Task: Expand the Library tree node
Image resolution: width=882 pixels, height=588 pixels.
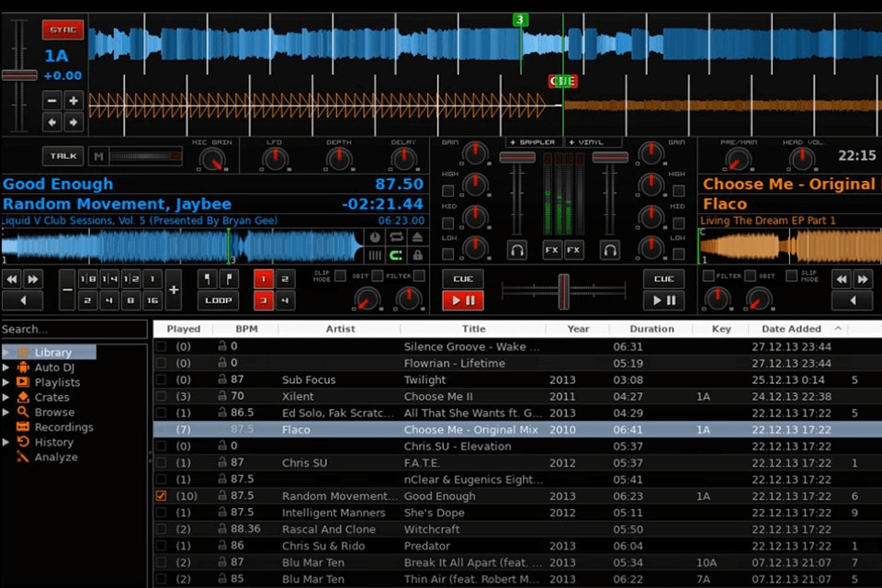Action: [6, 352]
